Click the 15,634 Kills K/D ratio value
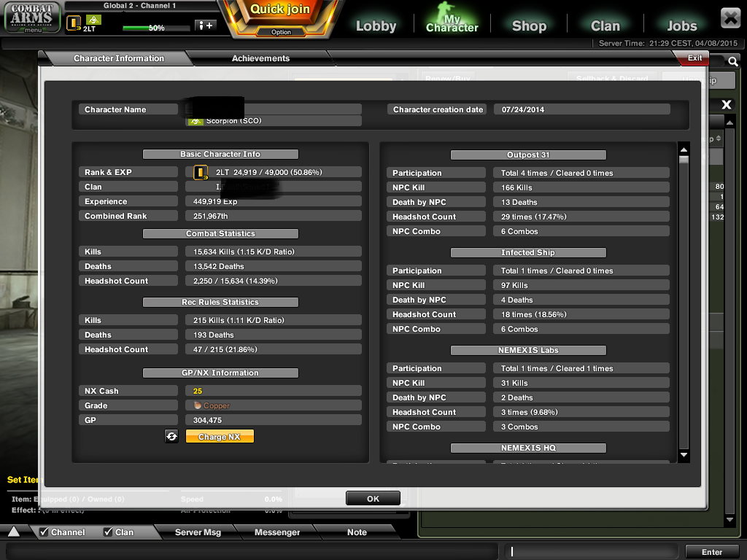 coord(244,252)
